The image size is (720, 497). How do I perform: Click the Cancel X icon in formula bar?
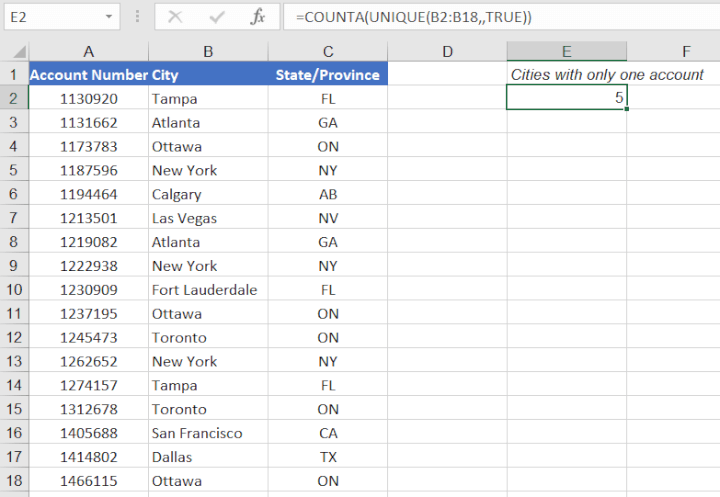pos(176,17)
